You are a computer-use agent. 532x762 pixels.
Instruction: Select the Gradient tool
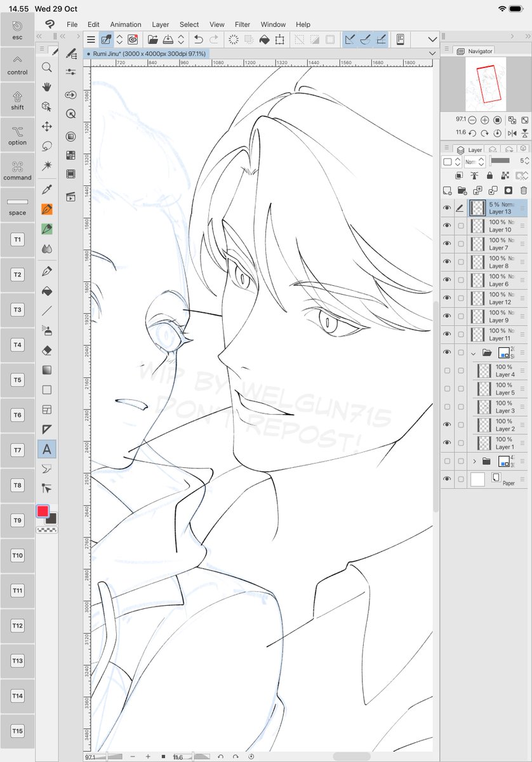click(x=46, y=370)
